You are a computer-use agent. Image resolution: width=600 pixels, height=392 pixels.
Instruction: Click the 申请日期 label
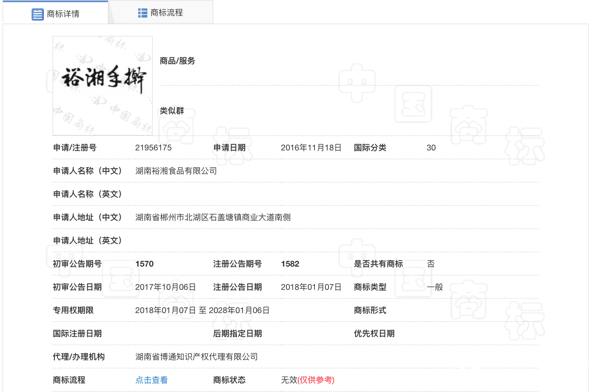point(229,148)
